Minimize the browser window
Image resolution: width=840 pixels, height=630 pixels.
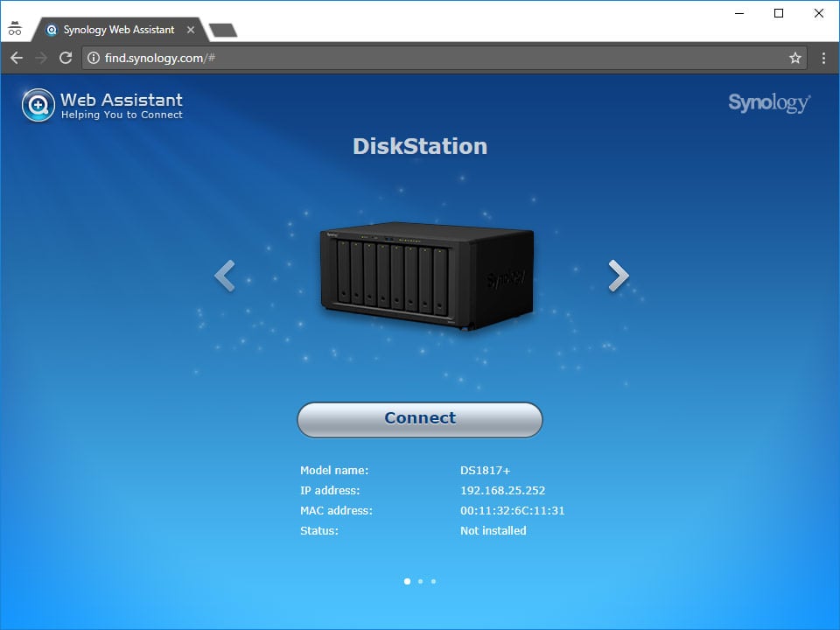[739, 13]
